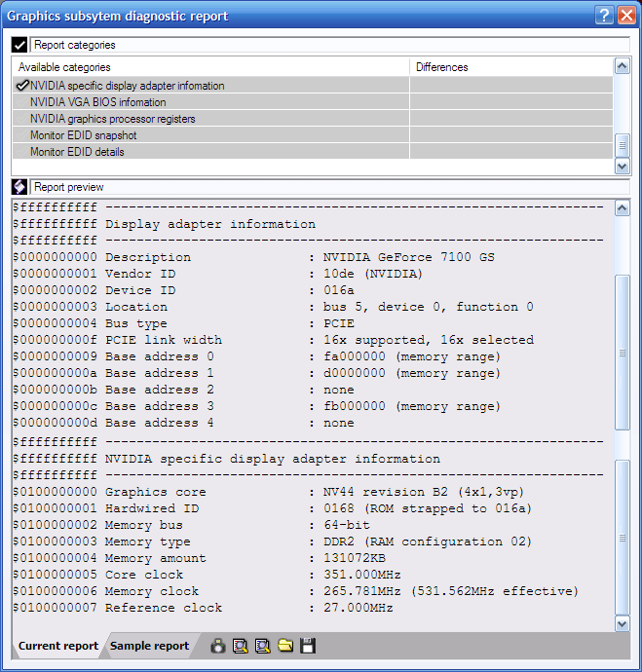Screen dimensions: 642x672
Task: Click the Location line bus 5, device 0
Action: [x=273, y=307]
